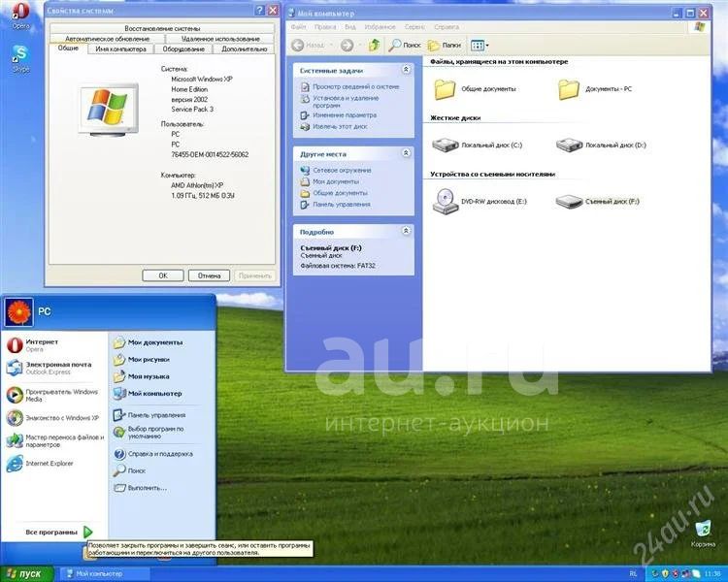Image resolution: width=728 pixels, height=582 pixels.
Task: Select the Документы - PC folder
Action: pos(595,89)
